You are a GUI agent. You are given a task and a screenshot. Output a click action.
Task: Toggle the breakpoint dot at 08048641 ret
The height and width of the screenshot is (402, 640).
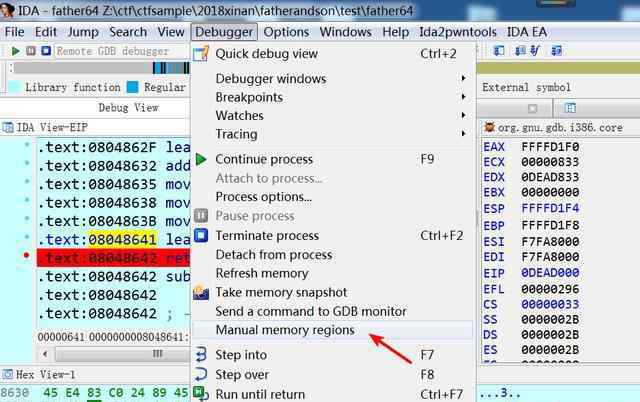click(27, 255)
